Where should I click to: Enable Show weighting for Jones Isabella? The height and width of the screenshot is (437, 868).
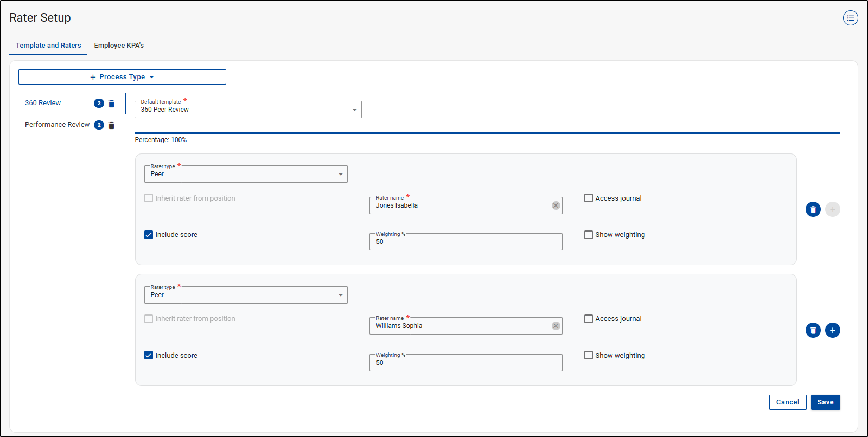point(589,235)
